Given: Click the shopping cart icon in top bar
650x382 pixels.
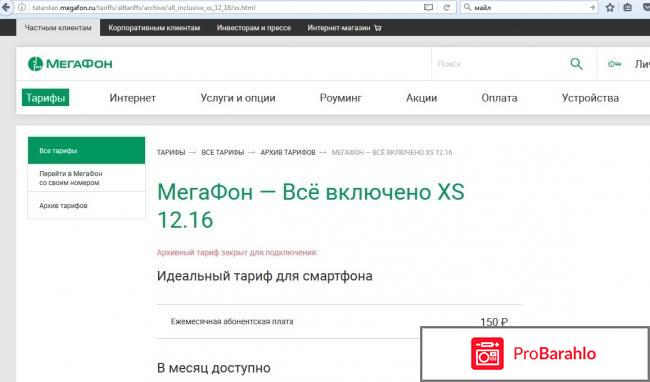Looking at the screenshot, I should (x=377, y=28).
